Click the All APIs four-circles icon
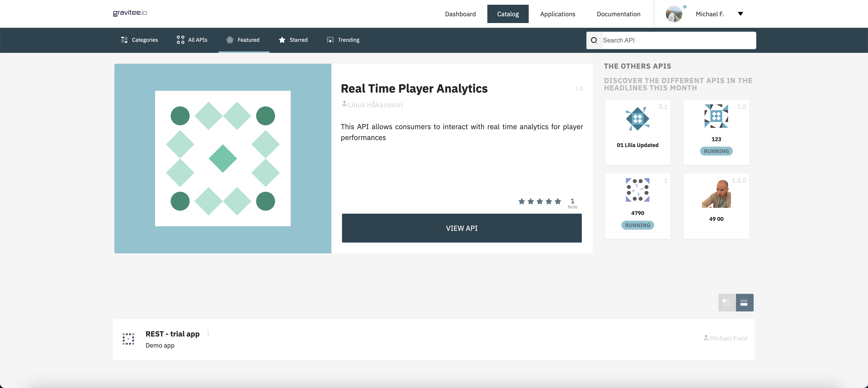 [x=180, y=40]
